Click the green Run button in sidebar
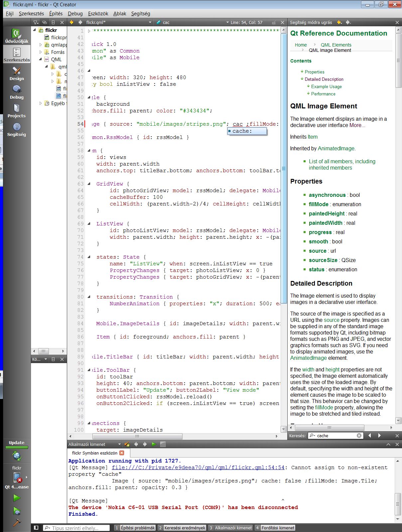The width and height of the screenshot is (402, 532). click(17, 498)
